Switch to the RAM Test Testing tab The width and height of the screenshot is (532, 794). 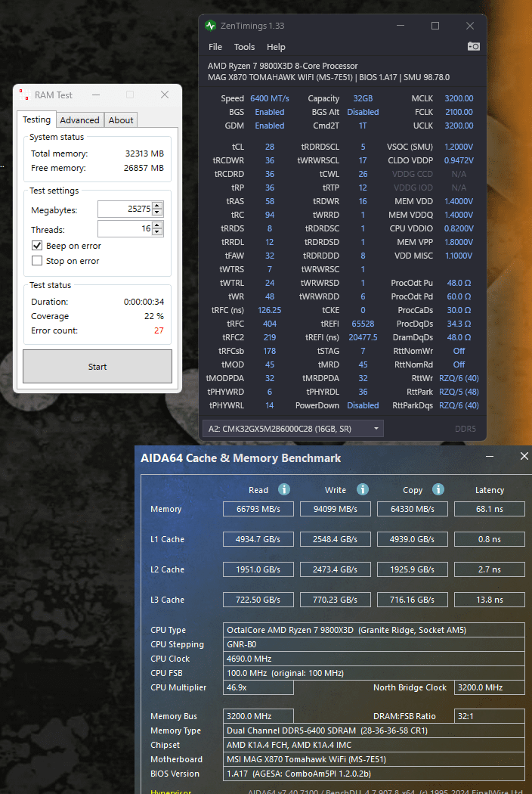(36, 119)
